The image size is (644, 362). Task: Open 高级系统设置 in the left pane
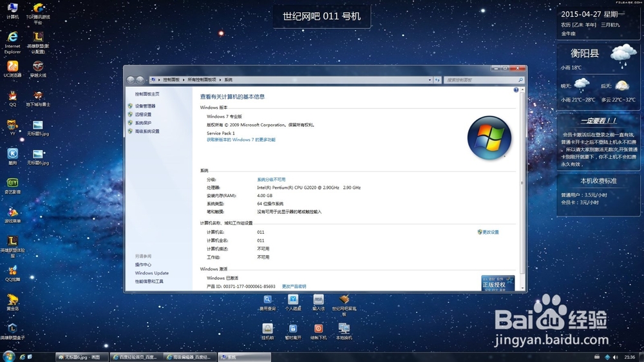[147, 131]
